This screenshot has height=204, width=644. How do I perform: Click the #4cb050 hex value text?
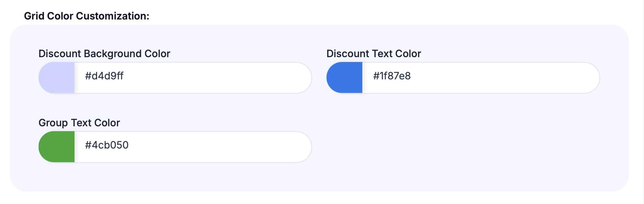107,145
